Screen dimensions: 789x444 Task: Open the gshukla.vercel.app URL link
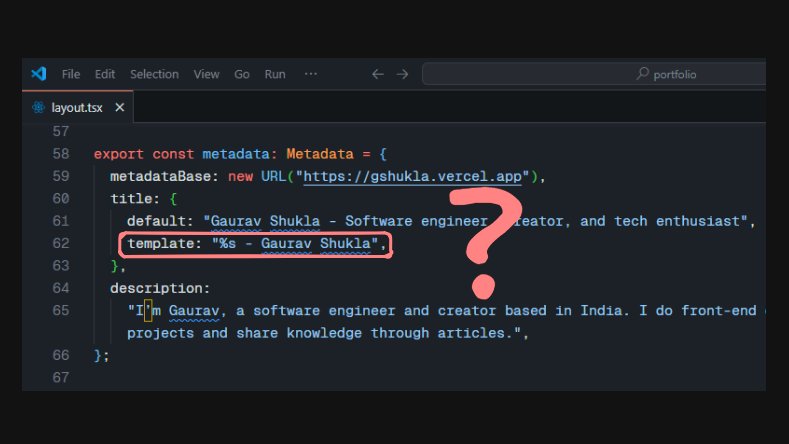tap(412, 176)
